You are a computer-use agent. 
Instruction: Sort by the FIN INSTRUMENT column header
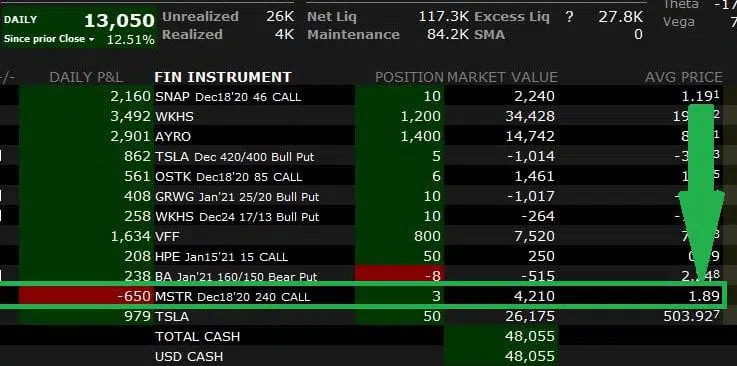223,77
